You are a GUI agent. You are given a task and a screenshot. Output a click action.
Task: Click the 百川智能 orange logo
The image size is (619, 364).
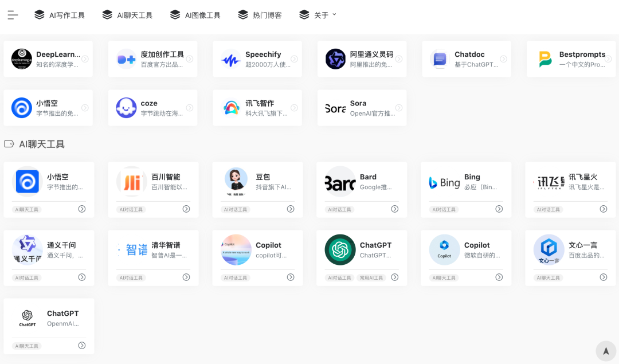[x=131, y=182]
